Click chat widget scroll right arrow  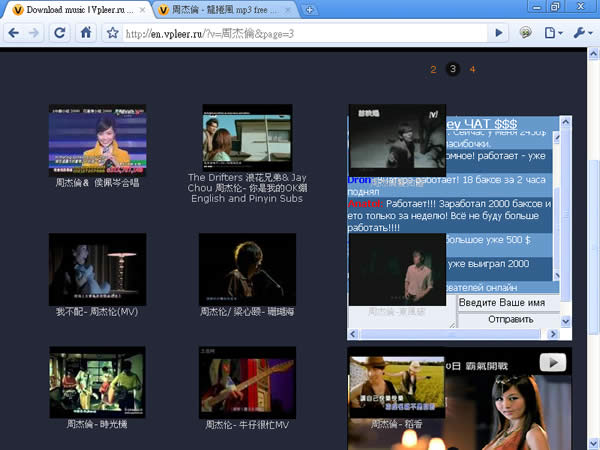tap(553, 334)
